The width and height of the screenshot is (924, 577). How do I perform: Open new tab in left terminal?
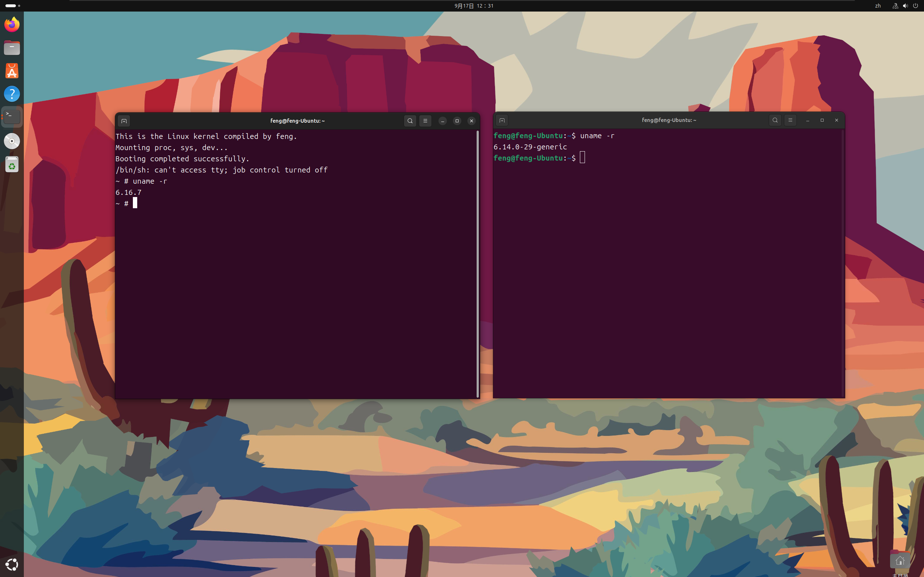[x=124, y=121]
